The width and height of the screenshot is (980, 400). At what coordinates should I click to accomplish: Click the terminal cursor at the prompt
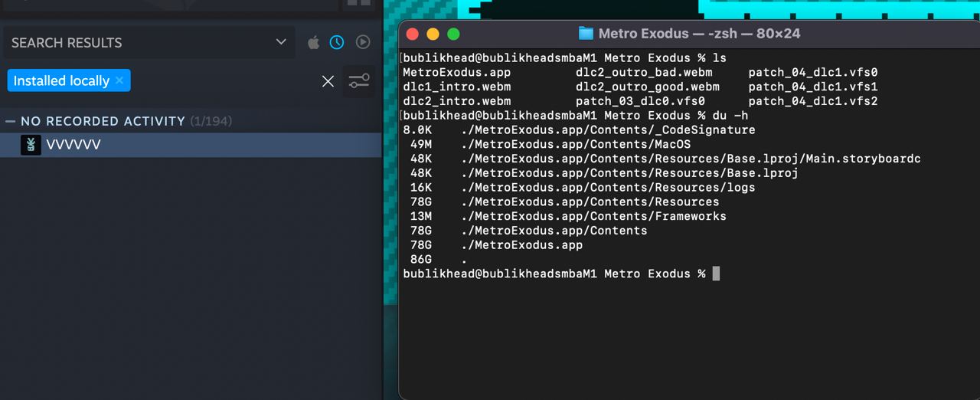click(x=716, y=274)
